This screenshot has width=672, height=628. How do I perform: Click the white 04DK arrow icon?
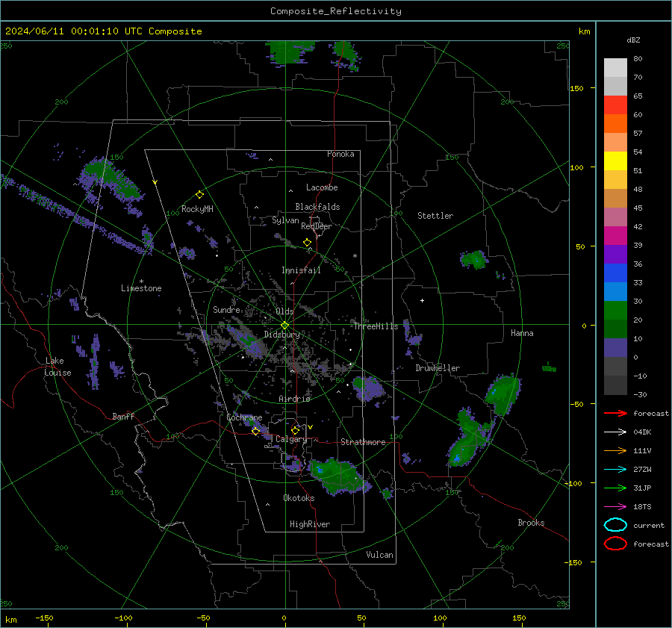(x=615, y=432)
